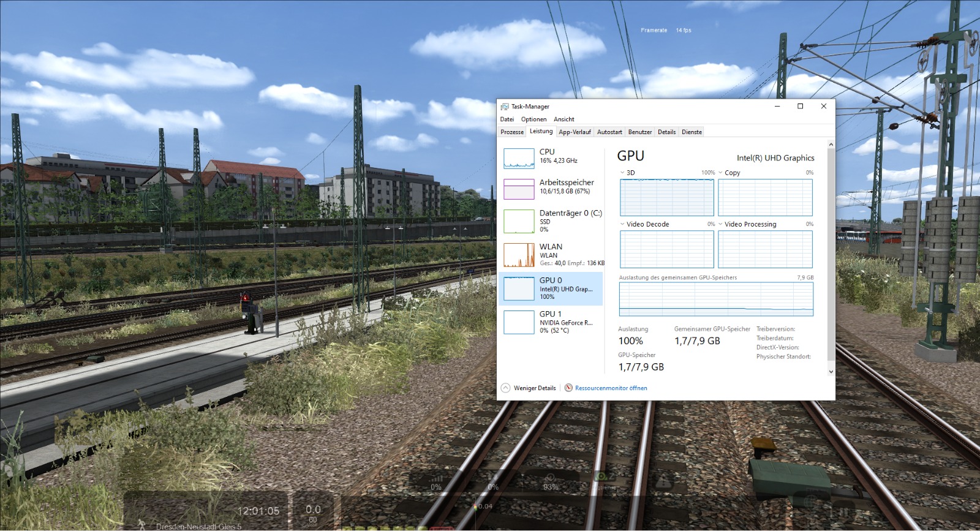The height and width of the screenshot is (531, 980).
Task: Select GPU 0 Intel UHD entry
Action: tap(551, 288)
